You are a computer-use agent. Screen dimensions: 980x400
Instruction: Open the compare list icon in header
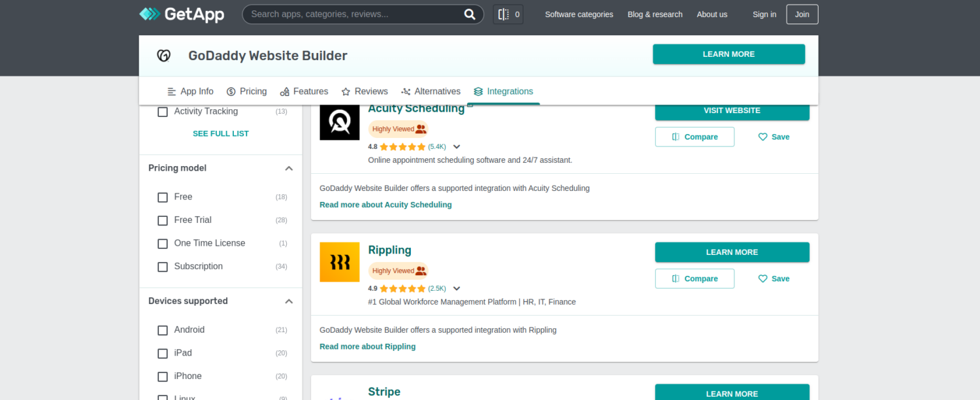[508, 14]
